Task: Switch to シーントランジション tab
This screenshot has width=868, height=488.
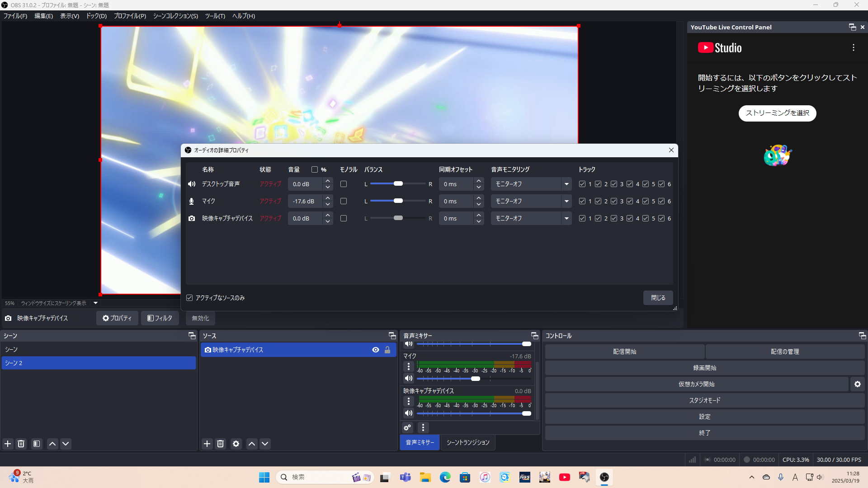Action: (468, 442)
